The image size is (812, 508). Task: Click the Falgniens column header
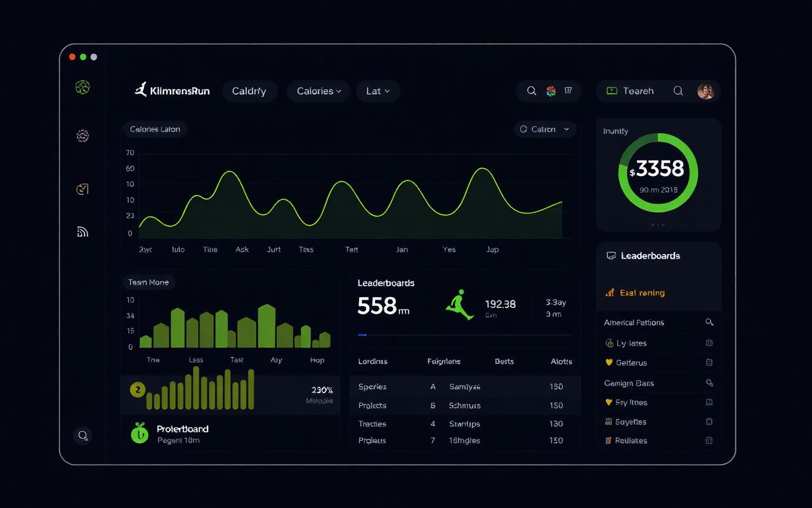pos(444,361)
